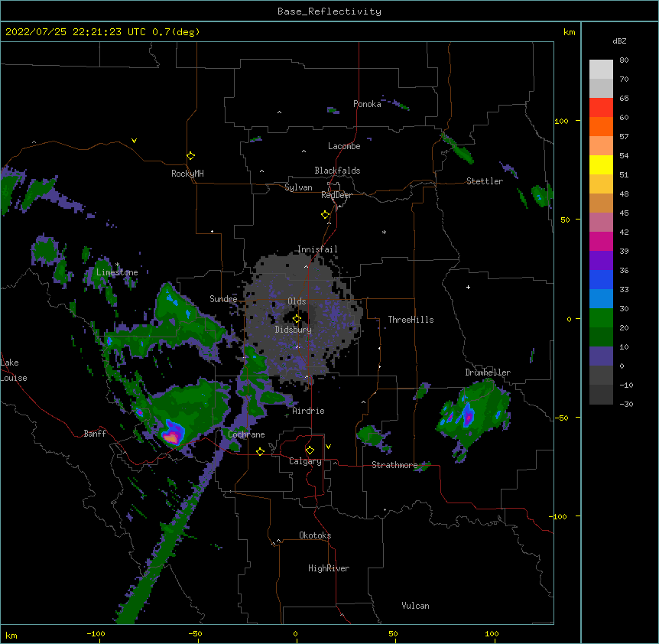Click the HighRiver label
The width and height of the screenshot is (659, 644).
tap(329, 568)
